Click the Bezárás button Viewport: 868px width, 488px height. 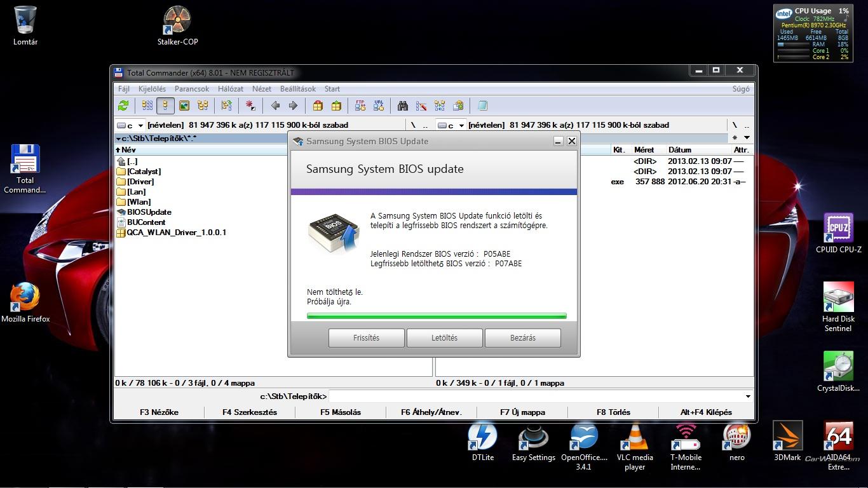pyautogui.click(x=523, y=338)
